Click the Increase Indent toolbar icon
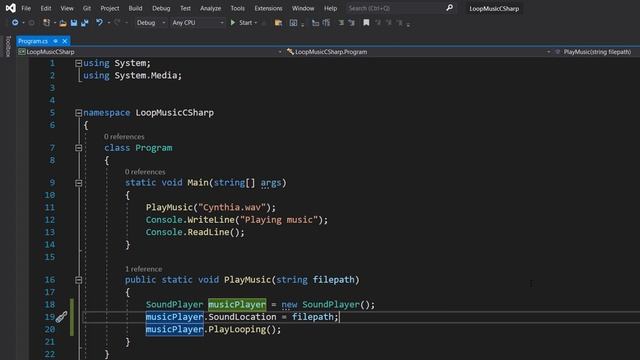 pyautogui.click(x=326, y=23)
